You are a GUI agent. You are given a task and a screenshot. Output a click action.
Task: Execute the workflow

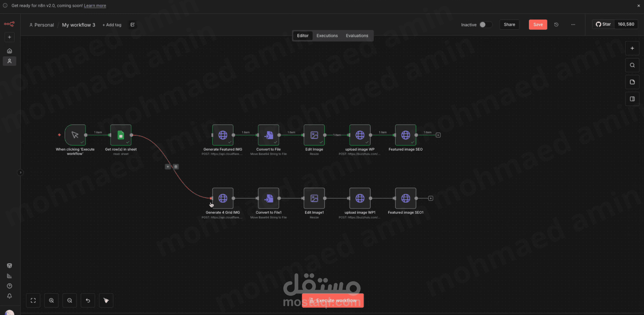click(333, 300)
